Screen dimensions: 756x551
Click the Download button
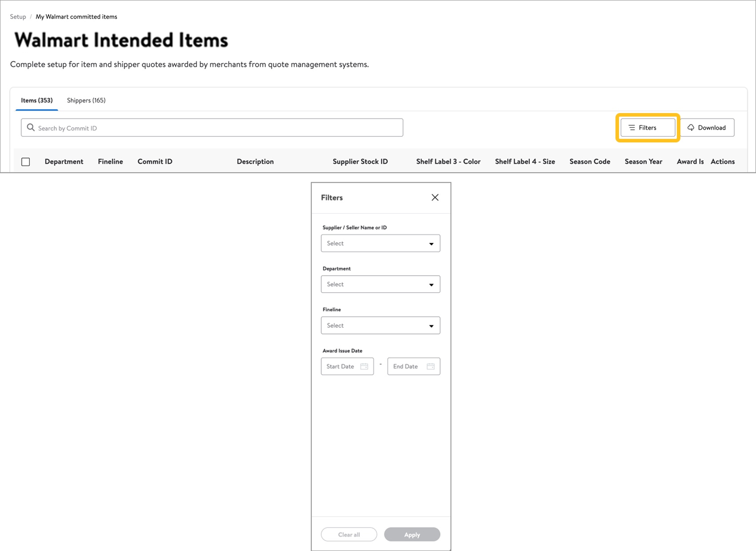707,128
